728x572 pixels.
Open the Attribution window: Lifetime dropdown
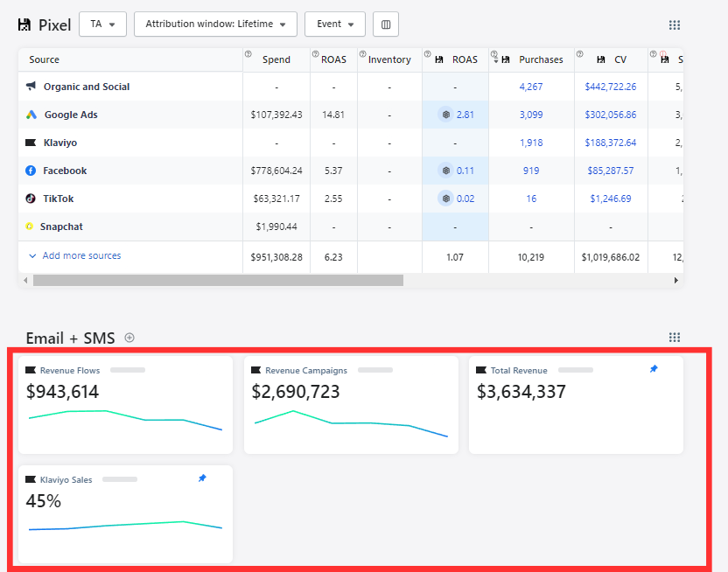coord(215,24)
